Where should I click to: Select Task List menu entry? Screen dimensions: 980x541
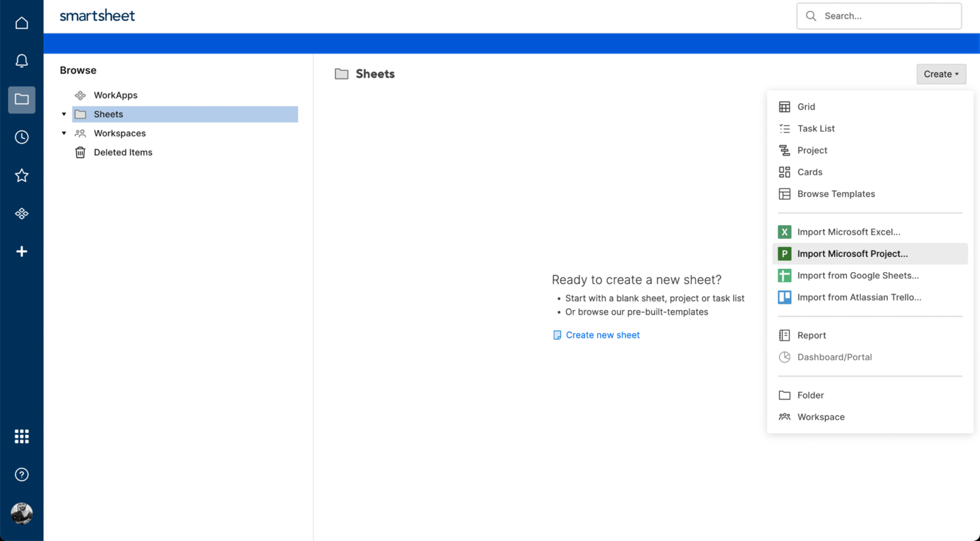point(870,128)
